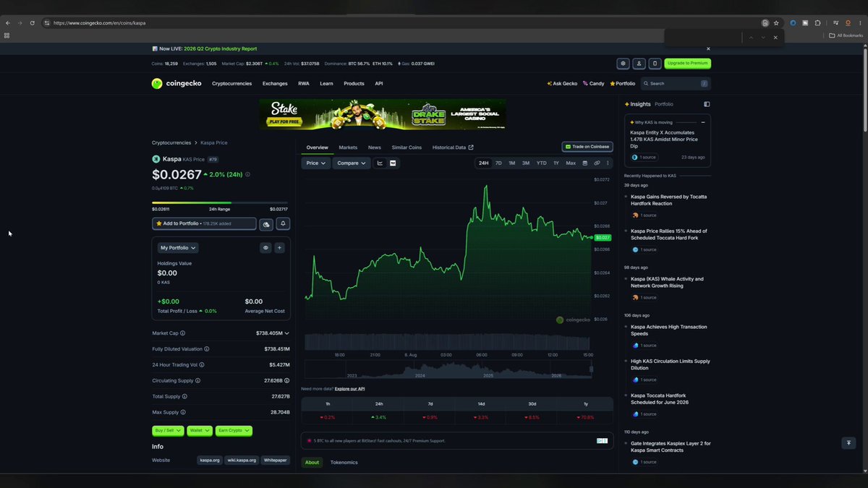868x488 pixels.
Task: Toggle portfolio value visibility eye icon
Action: (265, 247)
